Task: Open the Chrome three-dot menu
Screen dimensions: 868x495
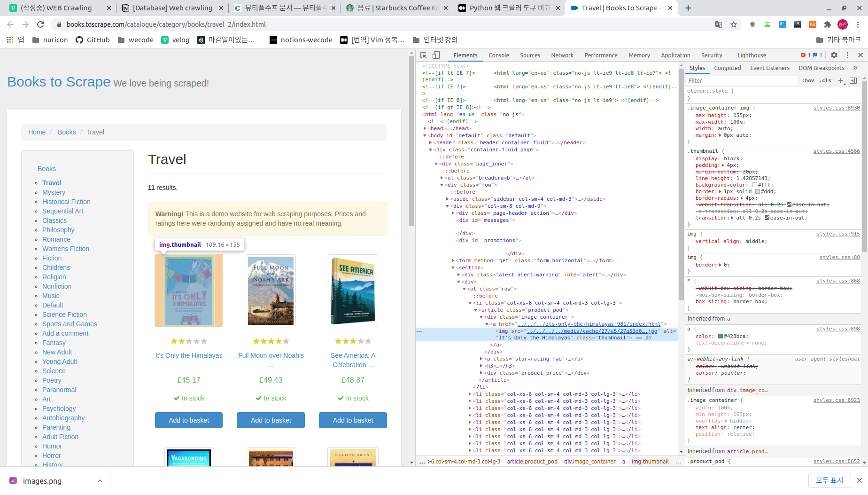Action: tap(858, 24)
